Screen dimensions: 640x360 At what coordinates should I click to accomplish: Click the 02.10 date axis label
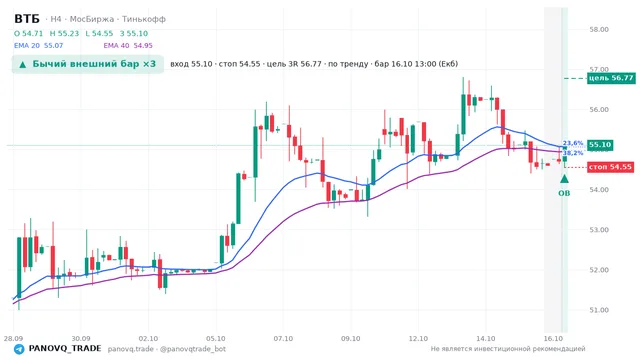click(148, 339)
